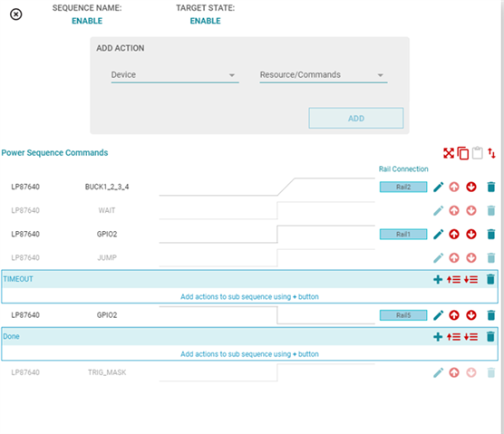
Task: Move the Done sub sequence up
Action: (x=453, y=337)
